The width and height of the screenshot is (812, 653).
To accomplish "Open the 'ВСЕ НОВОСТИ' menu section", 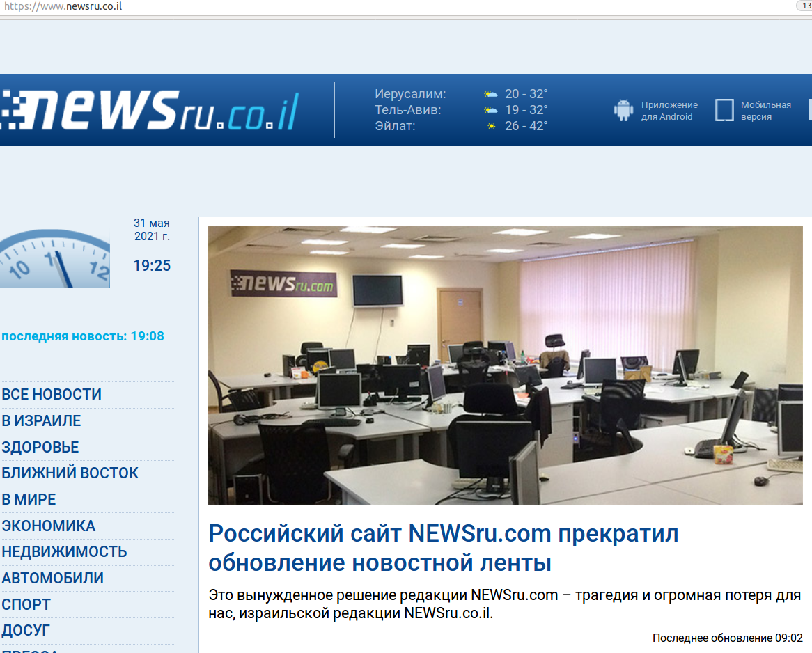I will [52, 395].
